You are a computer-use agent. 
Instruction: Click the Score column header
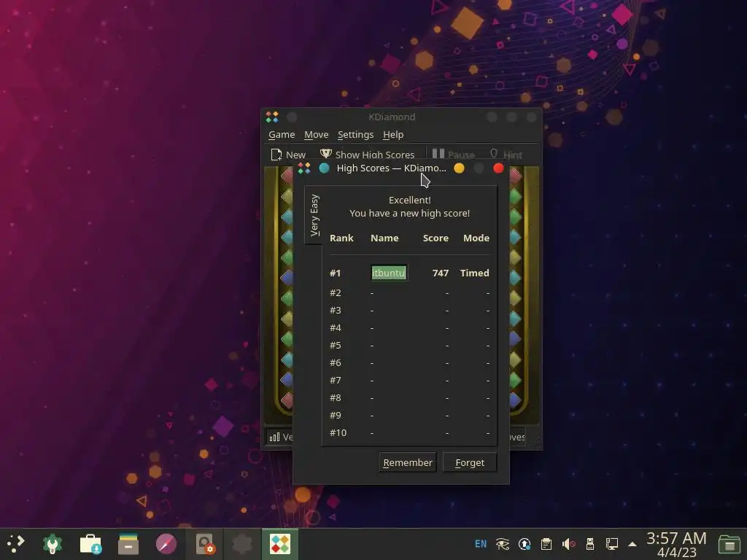pyautogui.click(x=436, y=238)
